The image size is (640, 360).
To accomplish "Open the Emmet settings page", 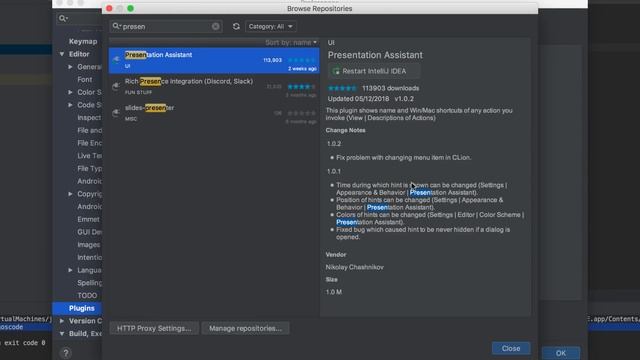I will point(89,219).
